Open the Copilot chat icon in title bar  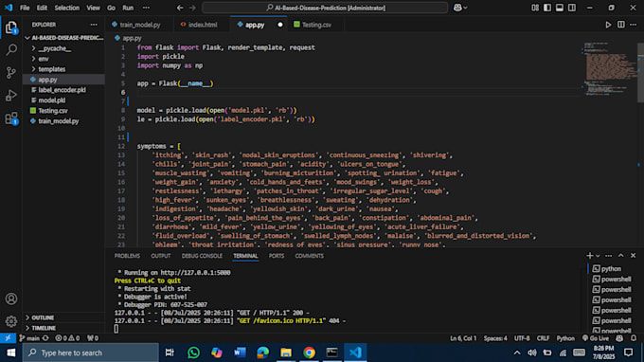coord(457,8)
